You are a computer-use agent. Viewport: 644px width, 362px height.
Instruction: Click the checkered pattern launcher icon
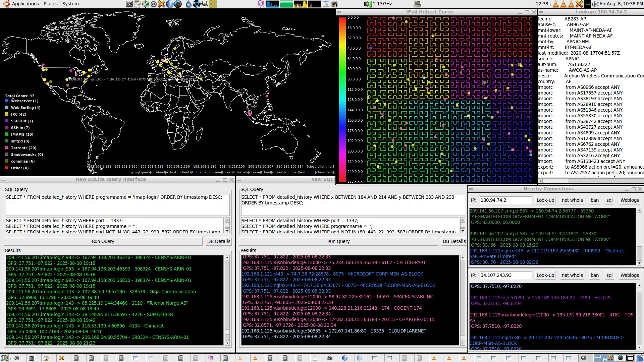pyautogui.click(x=213, y=4)
